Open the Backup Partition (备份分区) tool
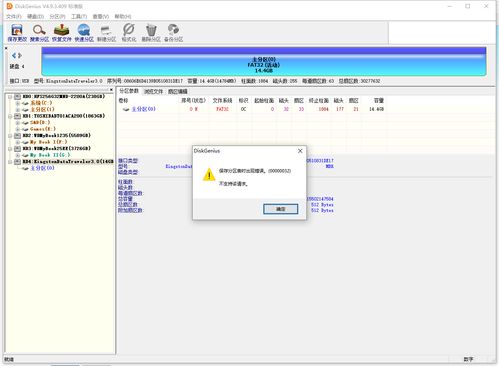 coord(173,33)
